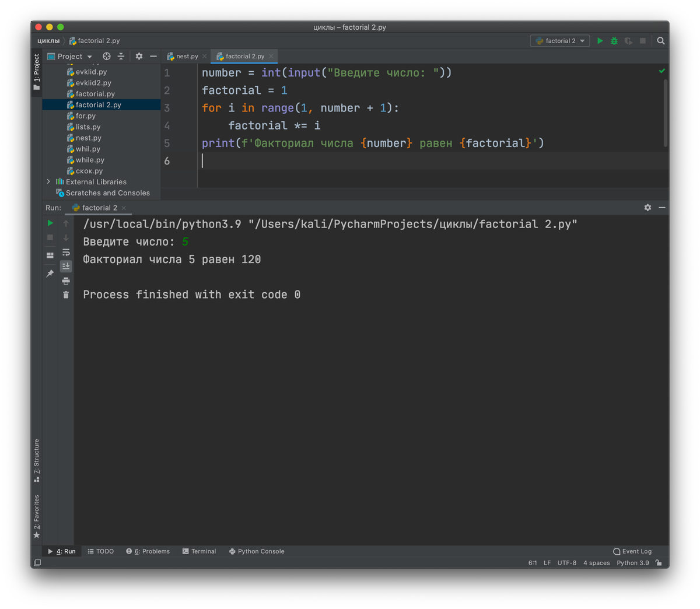Select evklid.py in the project tree
Viewport: 700px width, 609px height.
pyautogui.click(x=101, y=72)
